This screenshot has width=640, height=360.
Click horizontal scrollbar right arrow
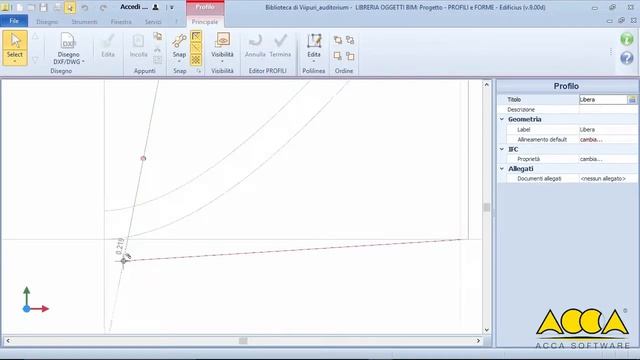[478, 340]
